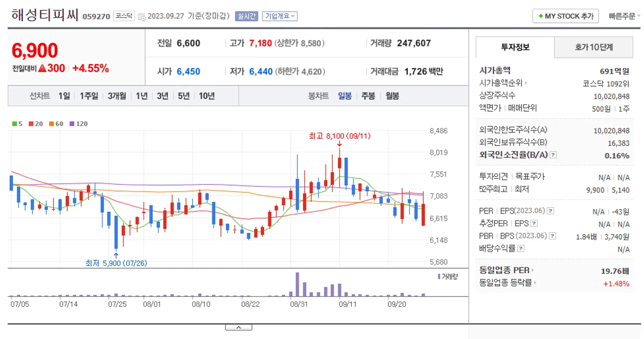Open help icon next to BPS(2023.06)

point(552,236)
